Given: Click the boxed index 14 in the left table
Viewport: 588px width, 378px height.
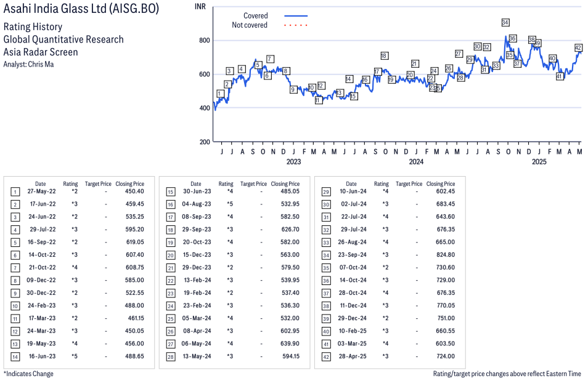Looking at the screenshot, I should click(x=15, y=356).
